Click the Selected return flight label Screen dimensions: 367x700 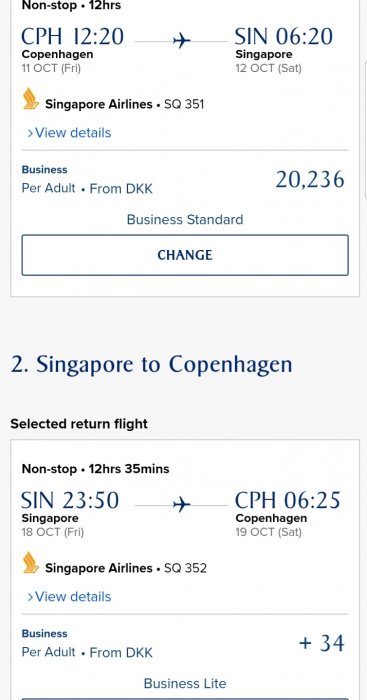coord(79,424)
